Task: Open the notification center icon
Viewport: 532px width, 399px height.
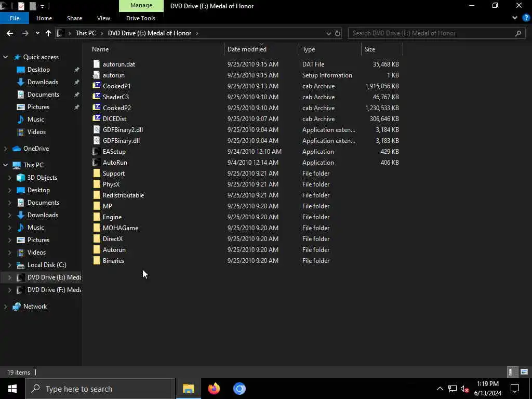Action: click(515, 389)
